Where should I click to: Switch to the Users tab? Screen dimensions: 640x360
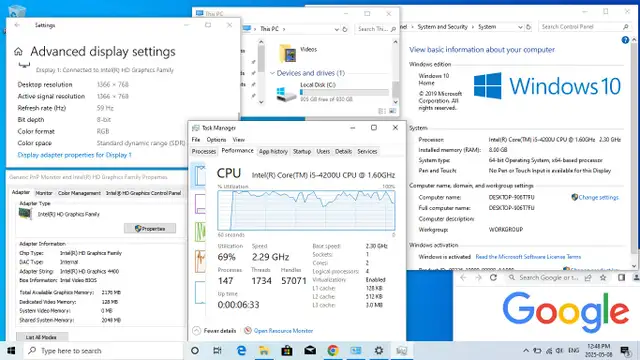[x=323, y=151]
